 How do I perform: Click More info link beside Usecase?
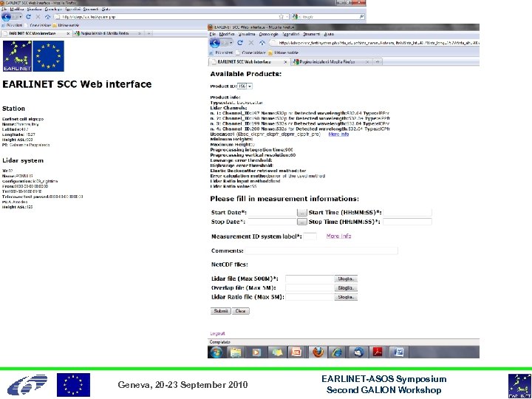point(338,134)
